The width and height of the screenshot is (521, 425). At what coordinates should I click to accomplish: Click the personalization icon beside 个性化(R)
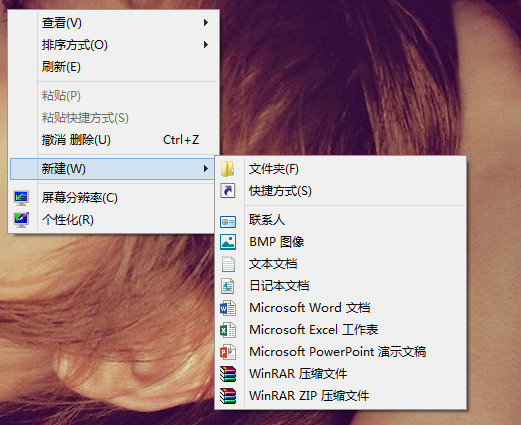(x=21, y=220)
